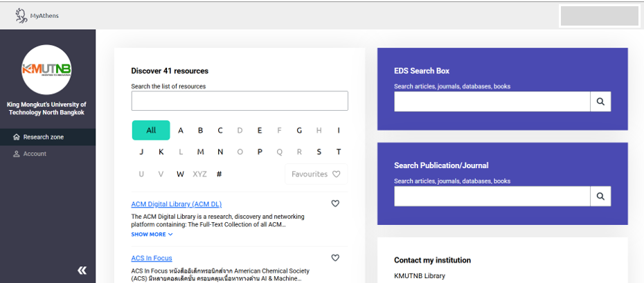
Task: Filter resources by letter S
Action: pos(319,152)
